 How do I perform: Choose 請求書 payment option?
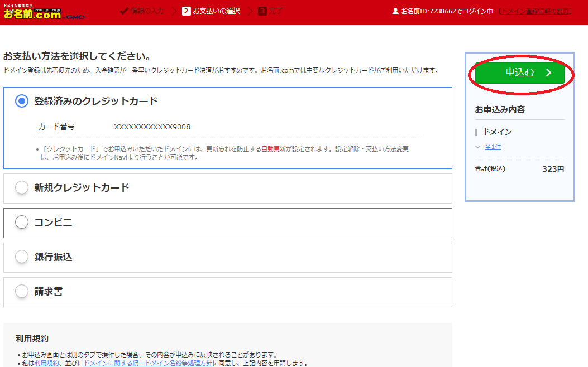click(22, 291)
